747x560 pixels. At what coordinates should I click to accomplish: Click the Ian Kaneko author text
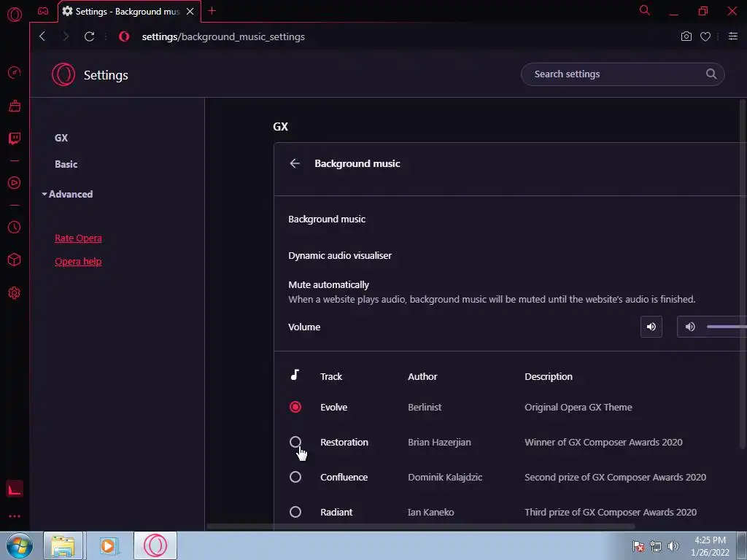pyautogui.click(x=430, y=513)
